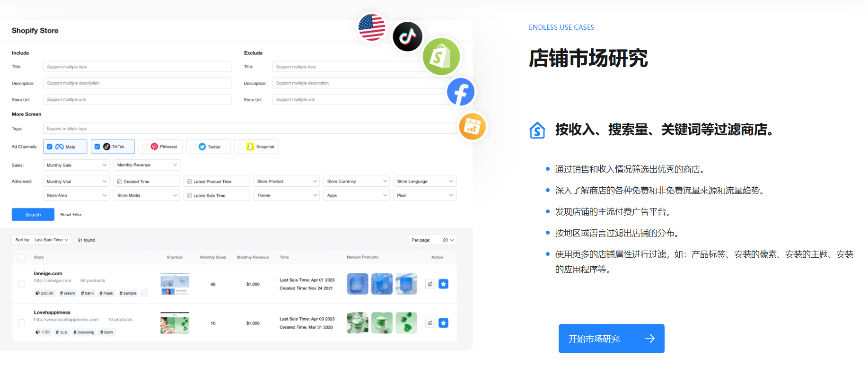Uncheck the TikTok ad channel checkbox
Image resolution: width=868 pixels, height=366 pixels.
coord(97,147)
